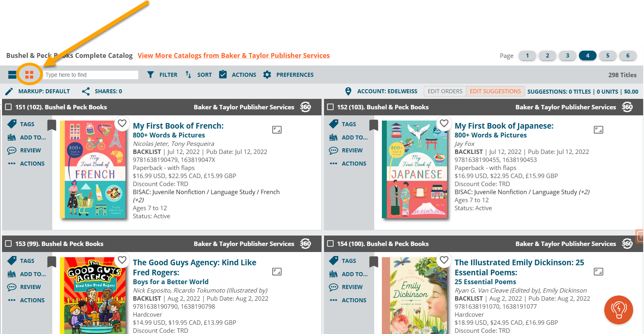
Task: Go to catalog page 6
Action: (x=628, y=55)
